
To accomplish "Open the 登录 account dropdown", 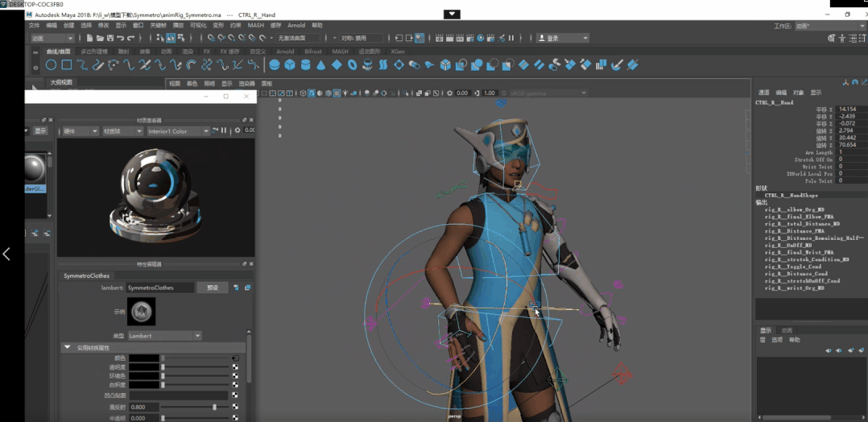I will (562, 38).
